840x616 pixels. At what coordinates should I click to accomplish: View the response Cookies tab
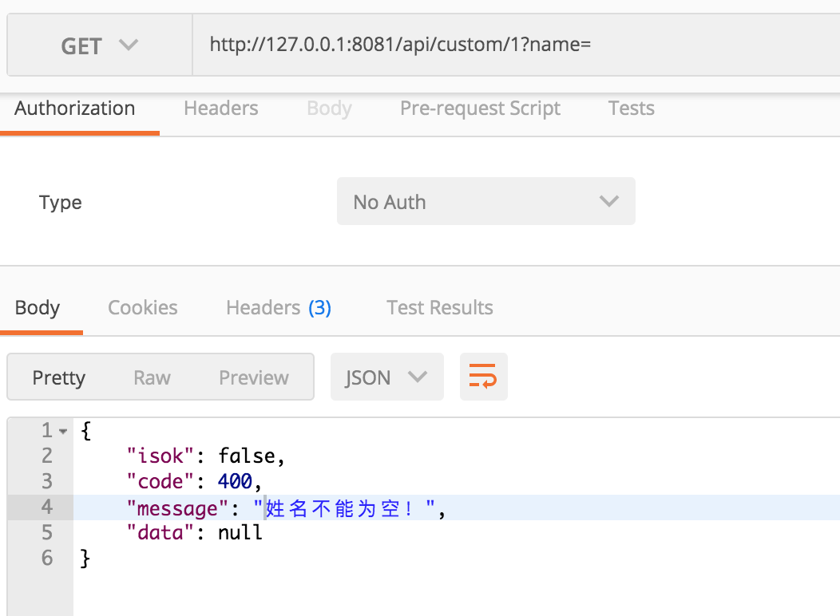pyautogui.click(x=143, y=308)
